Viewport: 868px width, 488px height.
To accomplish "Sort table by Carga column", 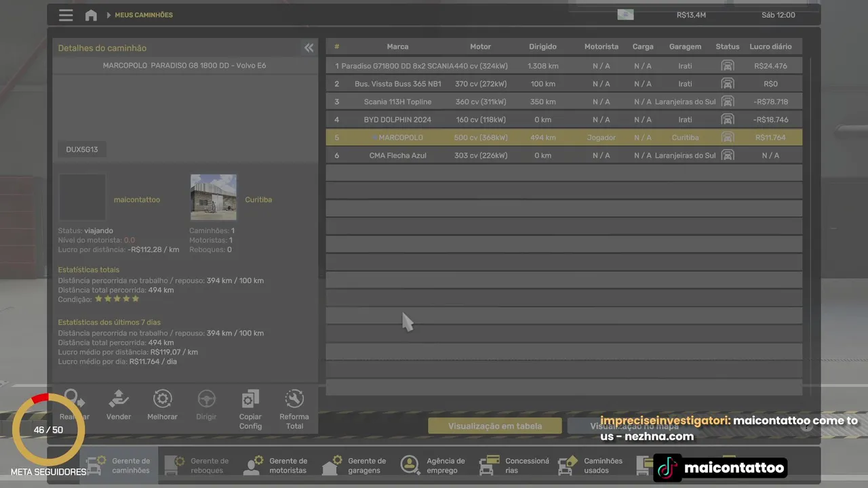I will click(x=643, y=47).
